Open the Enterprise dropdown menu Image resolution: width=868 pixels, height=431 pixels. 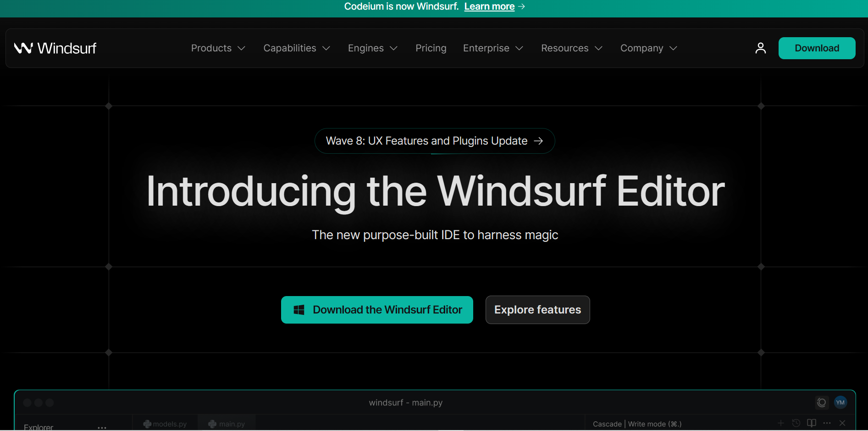coord(493,48)
